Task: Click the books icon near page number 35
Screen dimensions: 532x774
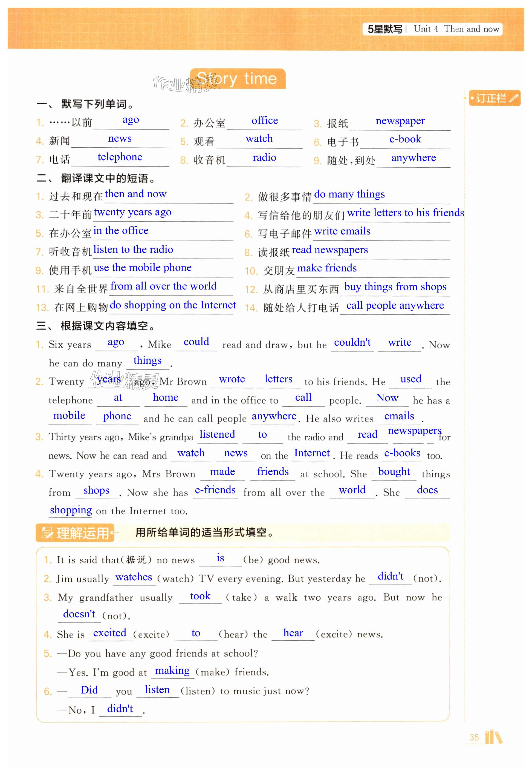Action: pos(493,737)
